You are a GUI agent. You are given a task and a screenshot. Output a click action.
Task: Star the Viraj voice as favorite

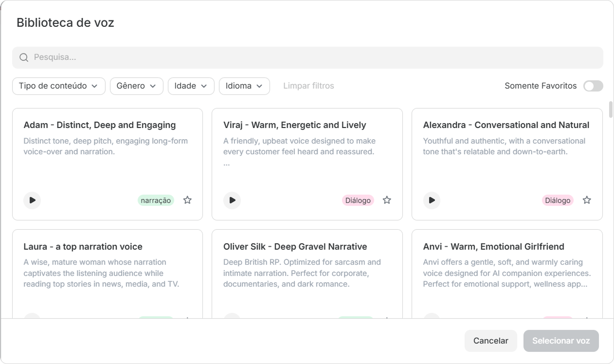(387, 200)
